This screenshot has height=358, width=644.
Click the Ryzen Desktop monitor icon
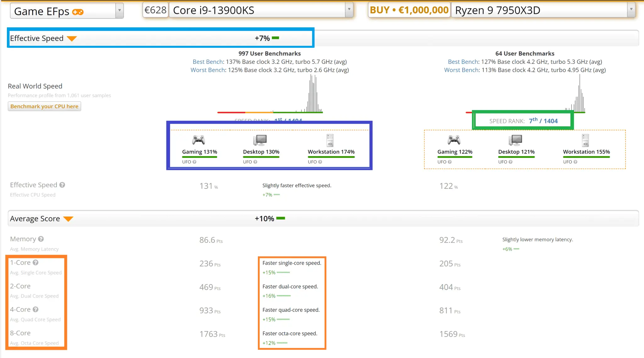[515, 140]
